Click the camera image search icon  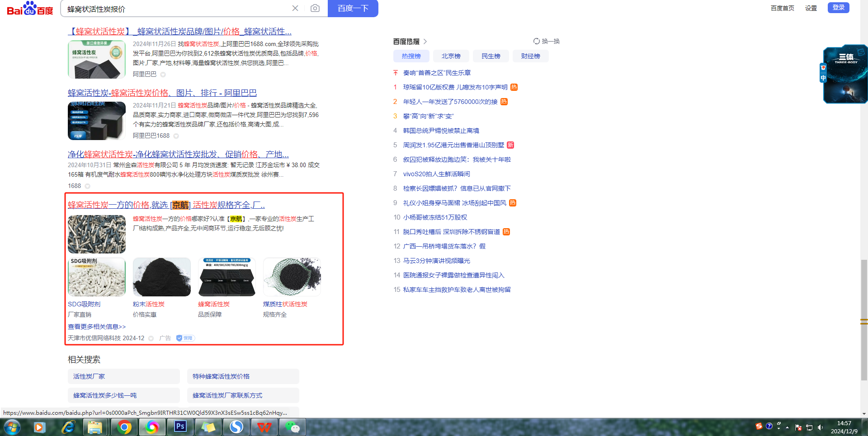coord(315,8)
